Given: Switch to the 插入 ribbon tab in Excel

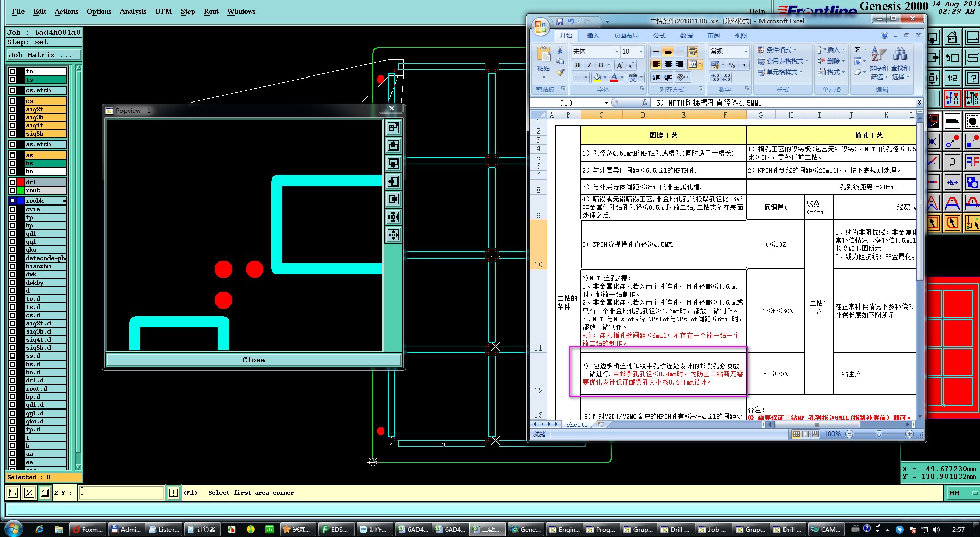Looking at the screenshot, I should pyautogui.click(x=593, y=35).
